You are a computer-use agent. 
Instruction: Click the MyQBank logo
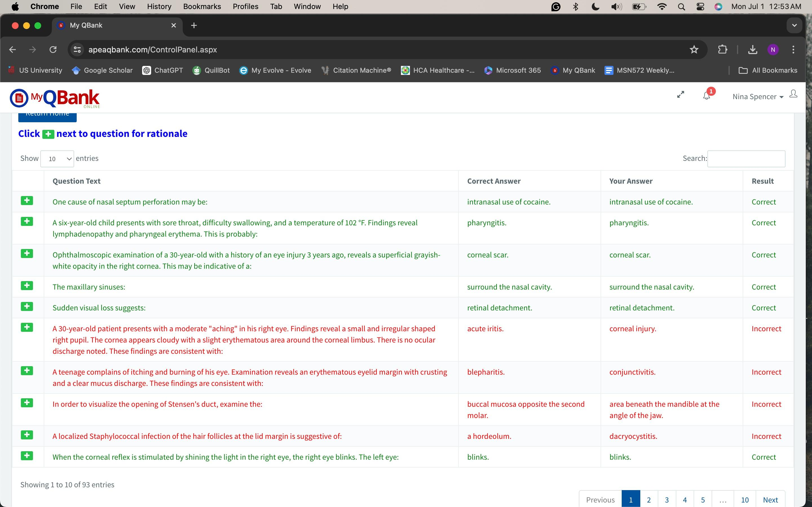tap(55, 98)
